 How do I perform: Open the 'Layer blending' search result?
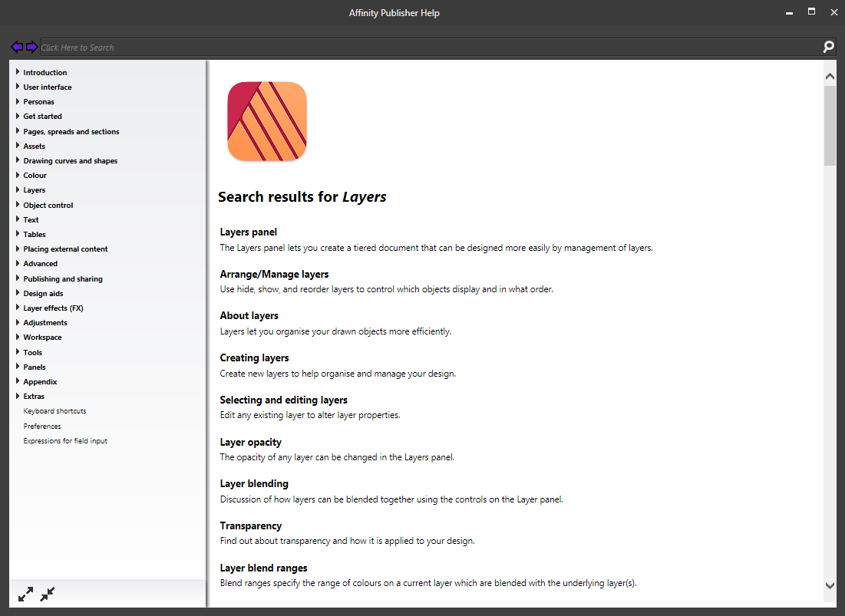click(254, 483)
